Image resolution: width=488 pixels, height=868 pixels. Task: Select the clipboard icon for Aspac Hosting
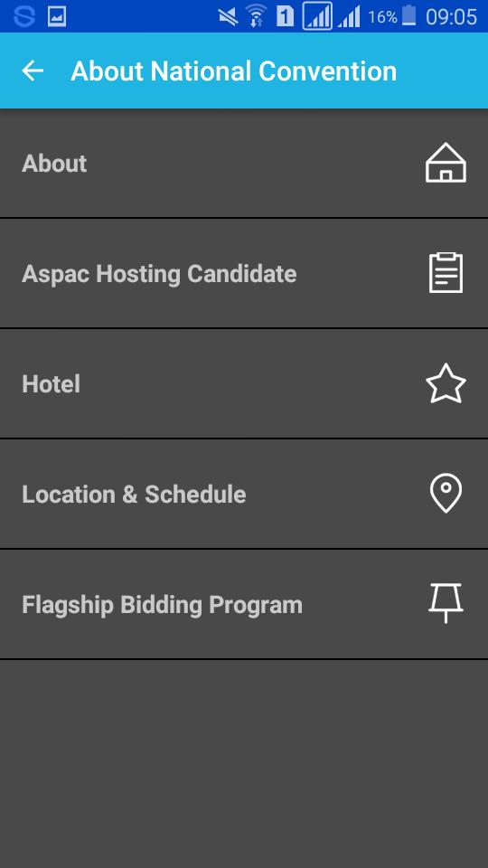click(446, 273)
